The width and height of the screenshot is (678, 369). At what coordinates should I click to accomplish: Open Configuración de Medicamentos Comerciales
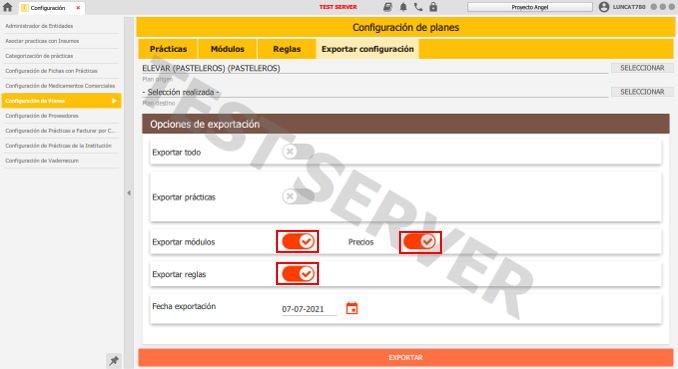coord(61,86)
